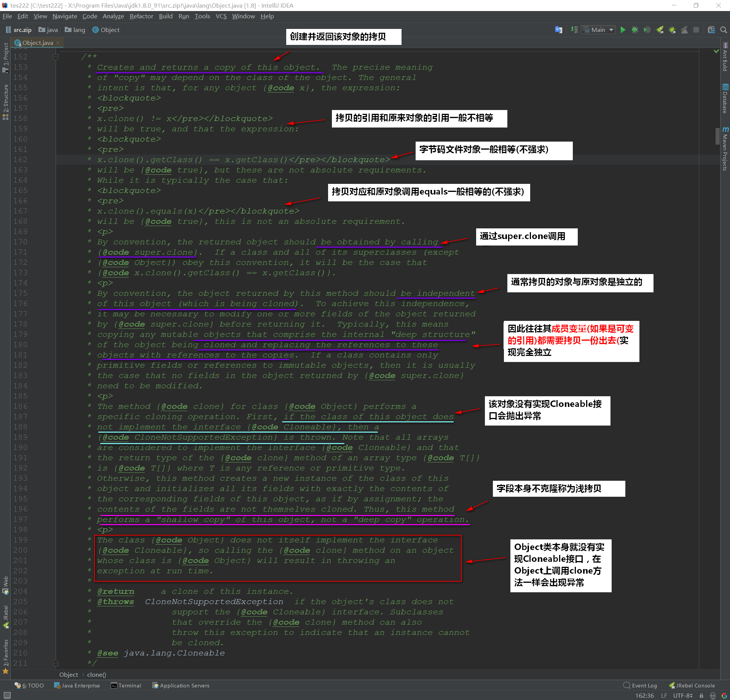Open Search Everywhere magnifier icon

pyautogui.click(x=724, y=30)
